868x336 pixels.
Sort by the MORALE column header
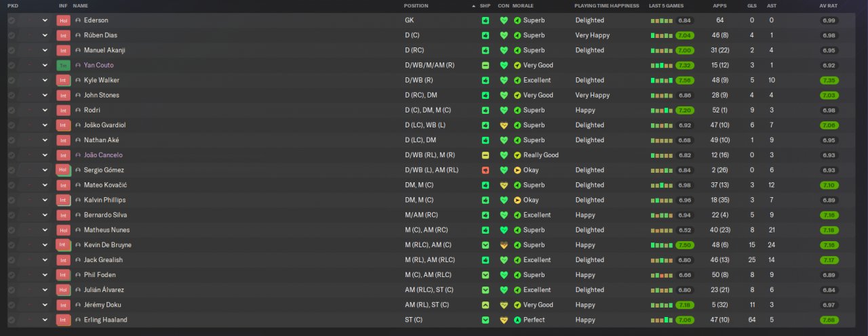523,5
